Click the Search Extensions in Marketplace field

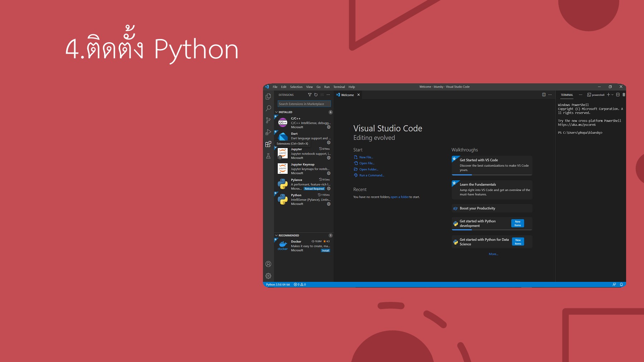304,104
